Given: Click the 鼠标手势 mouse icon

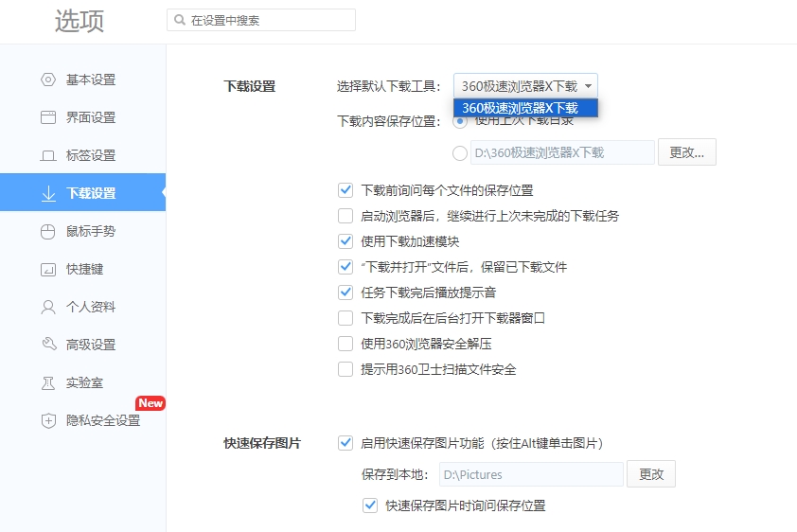Looking at the screenshot, I should coord(47,231).
